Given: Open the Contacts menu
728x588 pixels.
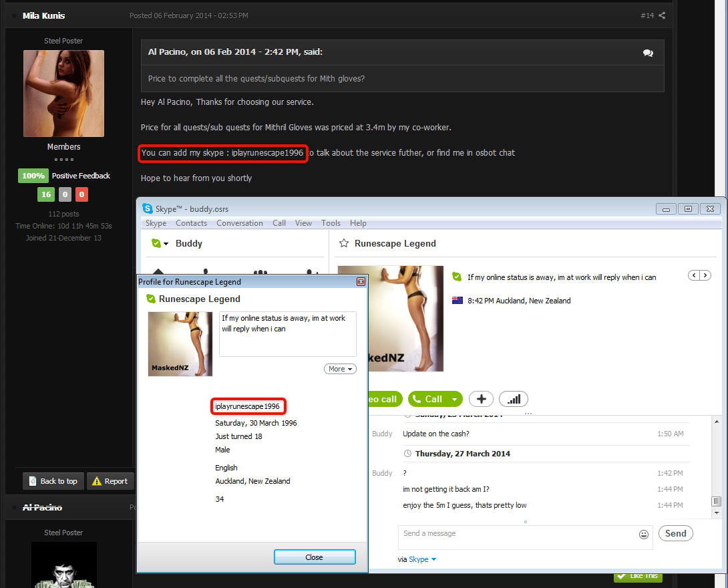Looking at the screenshot, I should click(191, 223).
